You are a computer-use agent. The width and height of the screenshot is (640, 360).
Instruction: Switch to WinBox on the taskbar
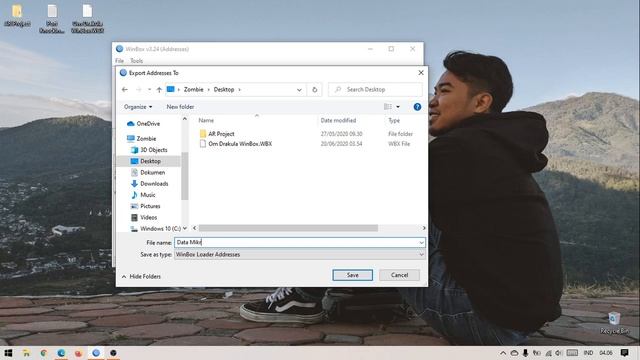[x=96, y=353]
